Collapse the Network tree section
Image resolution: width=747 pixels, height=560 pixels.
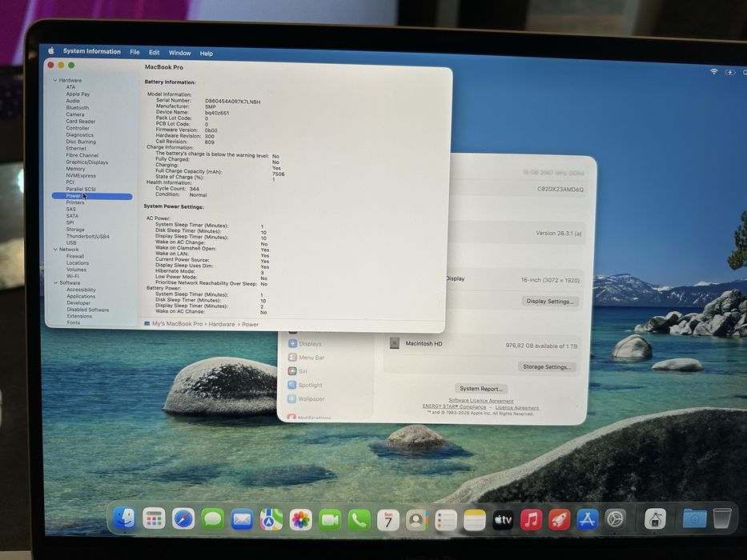[x=55, y=249]
